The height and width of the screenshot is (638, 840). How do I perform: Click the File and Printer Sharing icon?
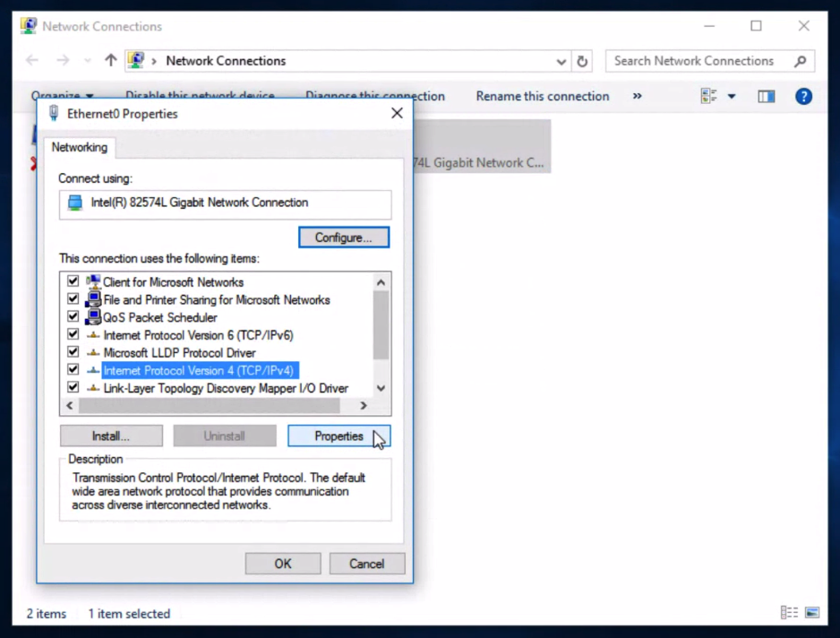93,299
